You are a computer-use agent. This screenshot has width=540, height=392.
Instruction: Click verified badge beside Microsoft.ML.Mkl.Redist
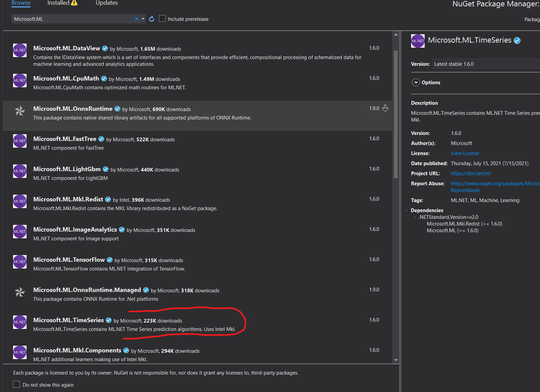(108, 199)
